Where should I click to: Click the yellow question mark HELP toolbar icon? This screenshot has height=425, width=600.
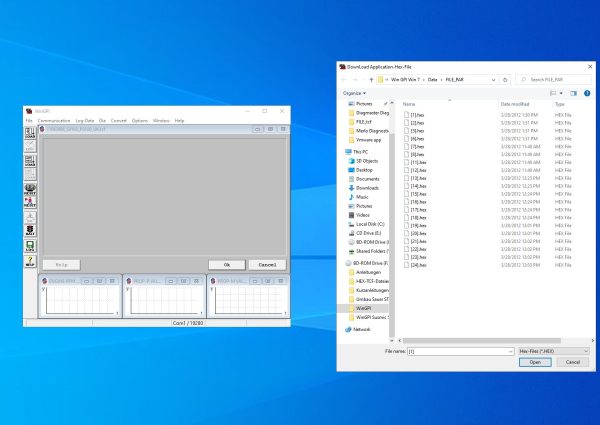pos(30,261)
